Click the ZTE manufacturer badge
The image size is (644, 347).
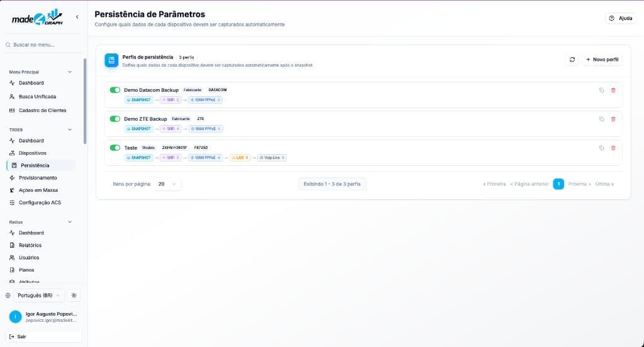201,119
